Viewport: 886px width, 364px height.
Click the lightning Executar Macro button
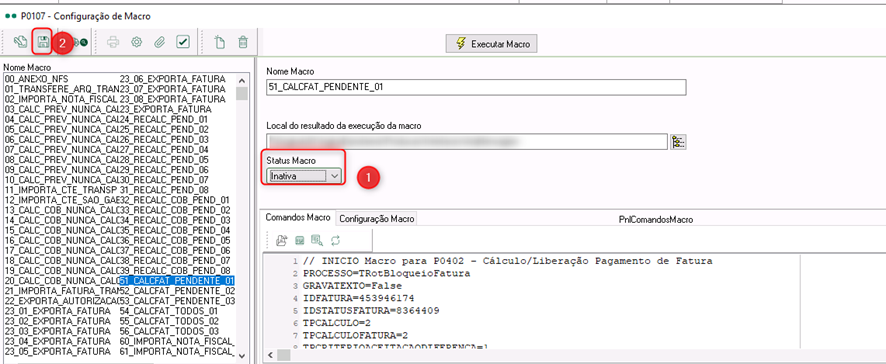492,44
